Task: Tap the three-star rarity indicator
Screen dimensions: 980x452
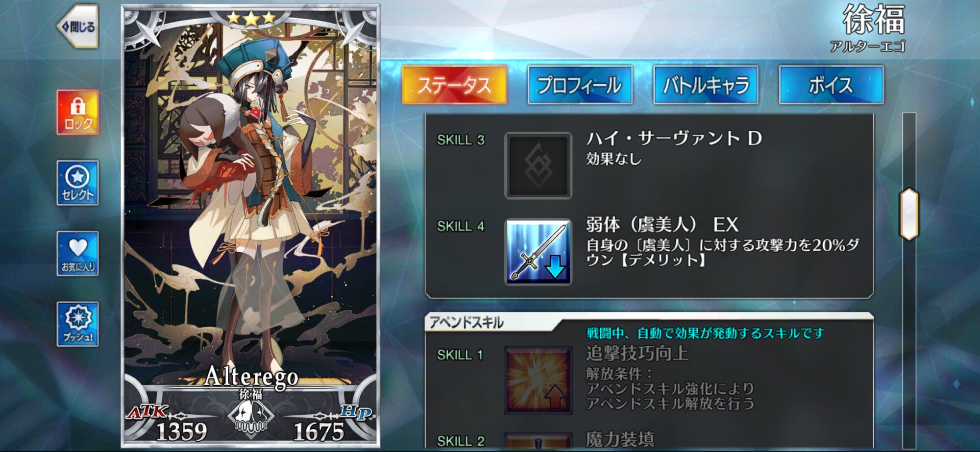Action: tap(250, 19)
